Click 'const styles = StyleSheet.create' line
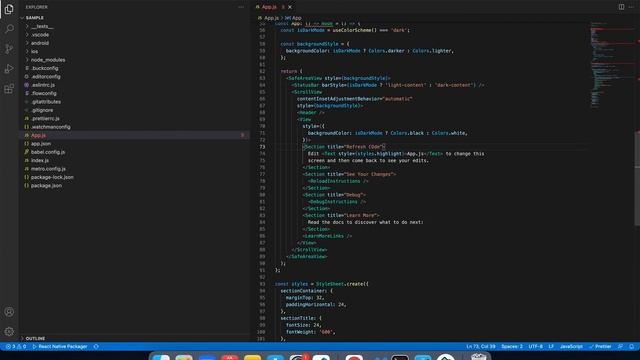640x360 pixels. pos(322,284)
